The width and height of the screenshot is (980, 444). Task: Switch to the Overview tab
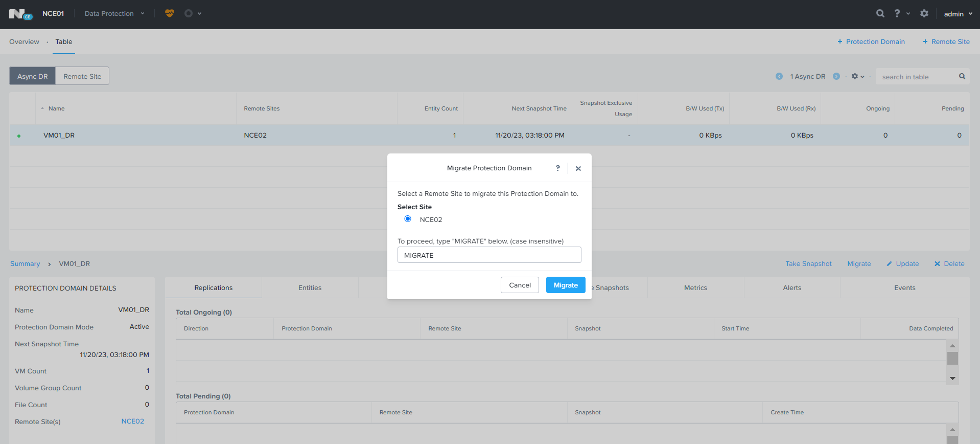click(x=24, y=42)
